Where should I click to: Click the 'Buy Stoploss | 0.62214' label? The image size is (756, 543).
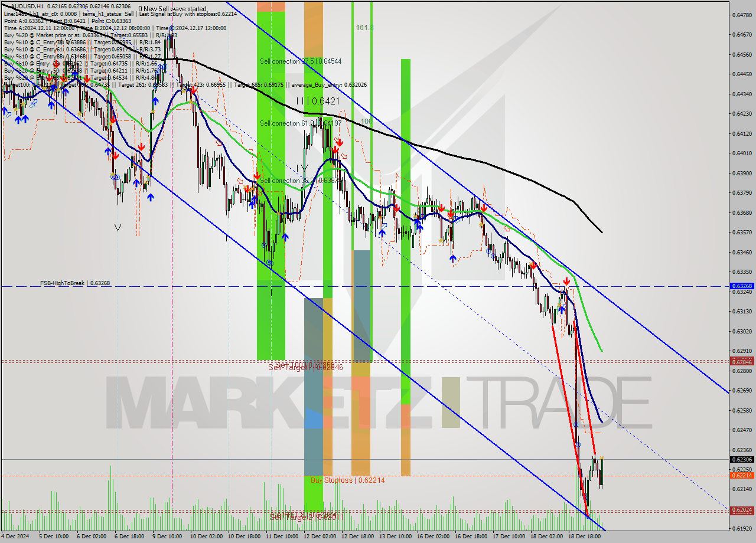[348, 480]
